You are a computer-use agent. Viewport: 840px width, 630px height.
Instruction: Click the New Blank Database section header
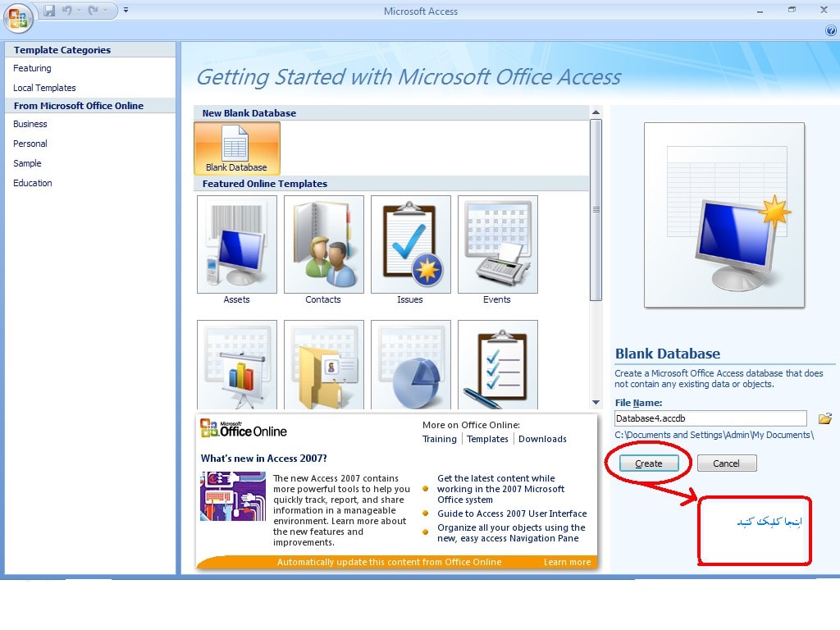coord(391,113)
